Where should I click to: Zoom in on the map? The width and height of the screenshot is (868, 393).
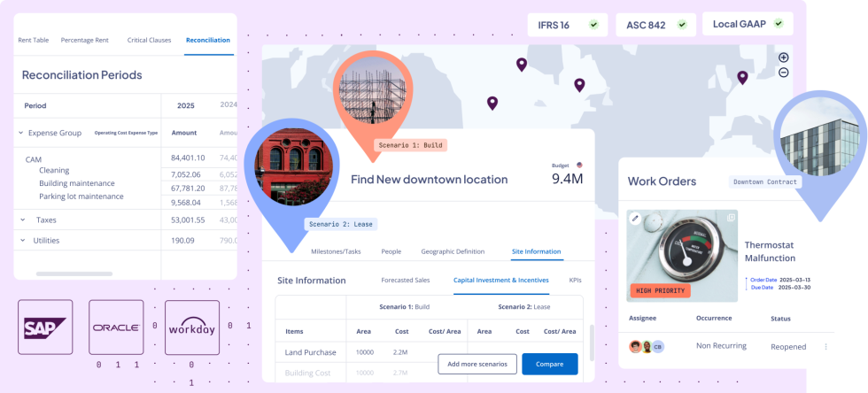click(x=783, y=58)
